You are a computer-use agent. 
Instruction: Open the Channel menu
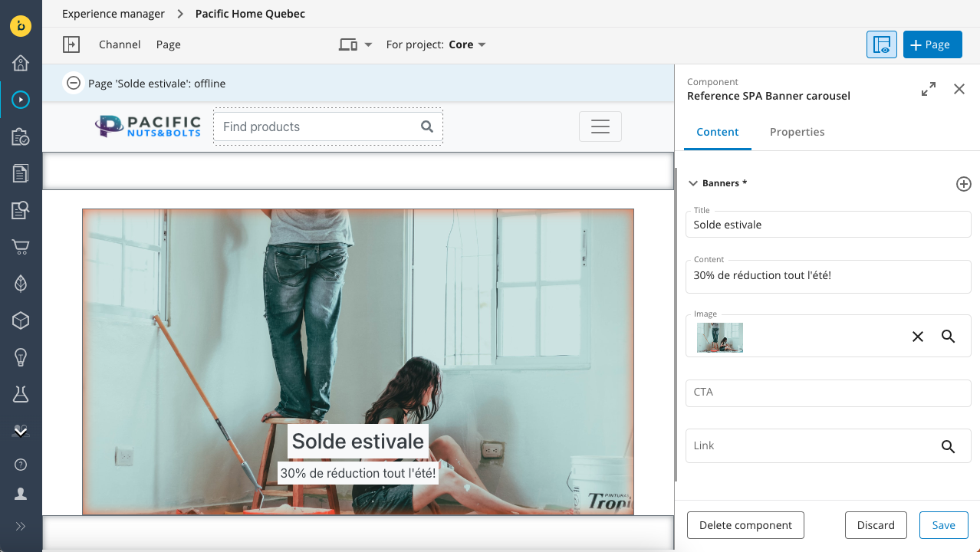point(120,44)
